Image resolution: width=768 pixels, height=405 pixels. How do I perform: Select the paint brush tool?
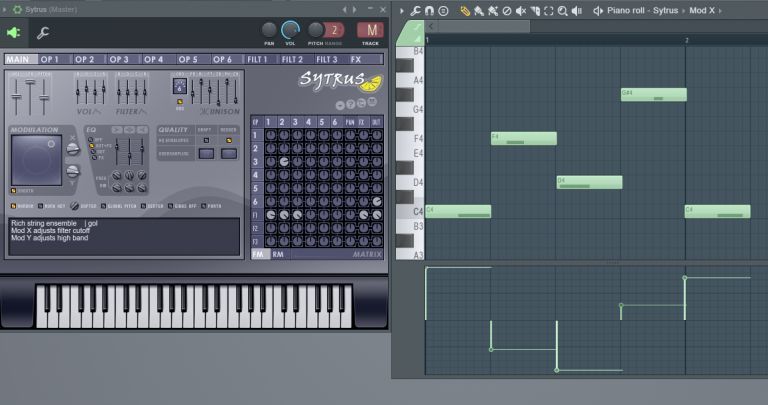[x=479, y=11]
